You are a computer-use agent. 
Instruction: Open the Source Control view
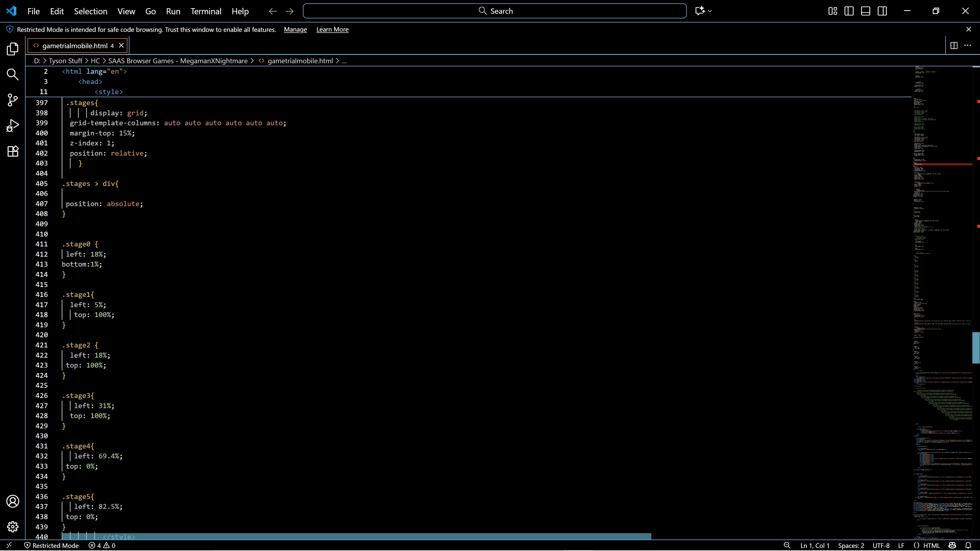(x=13, y=100)
